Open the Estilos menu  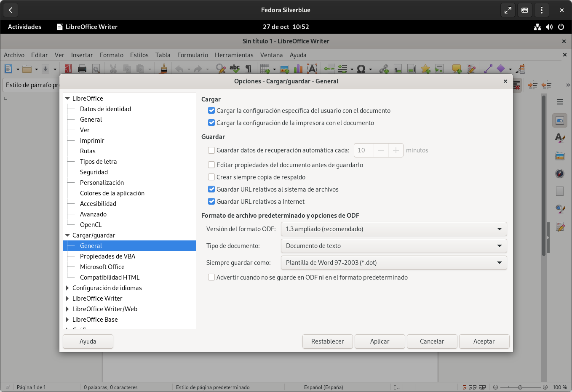click(x=139, y=55)
